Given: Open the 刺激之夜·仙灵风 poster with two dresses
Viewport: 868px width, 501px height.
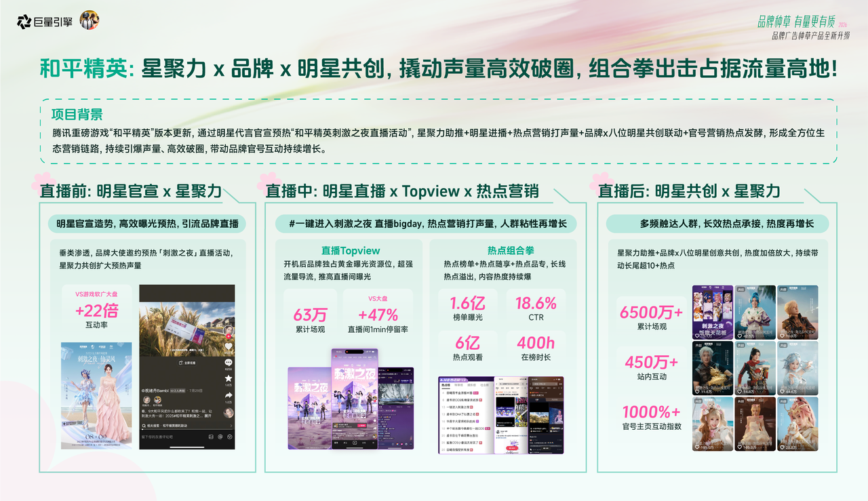Looking at the screenshot, I should (96, 395).
